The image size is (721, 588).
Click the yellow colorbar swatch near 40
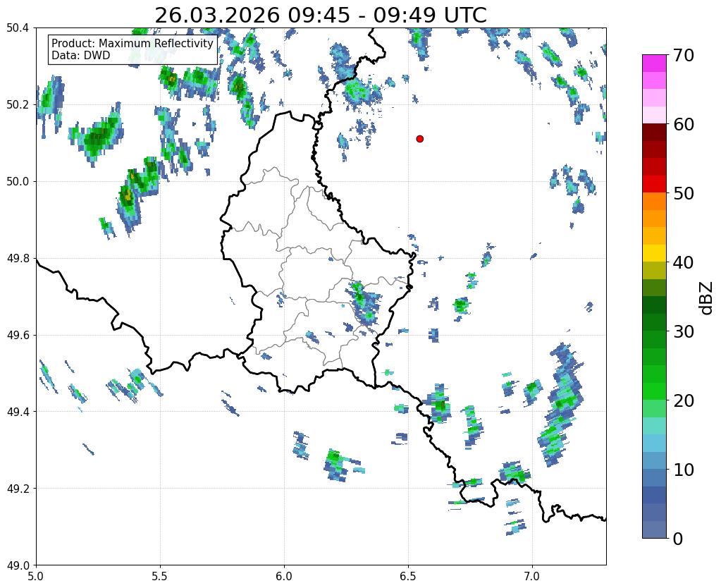(x=654, y=253)
